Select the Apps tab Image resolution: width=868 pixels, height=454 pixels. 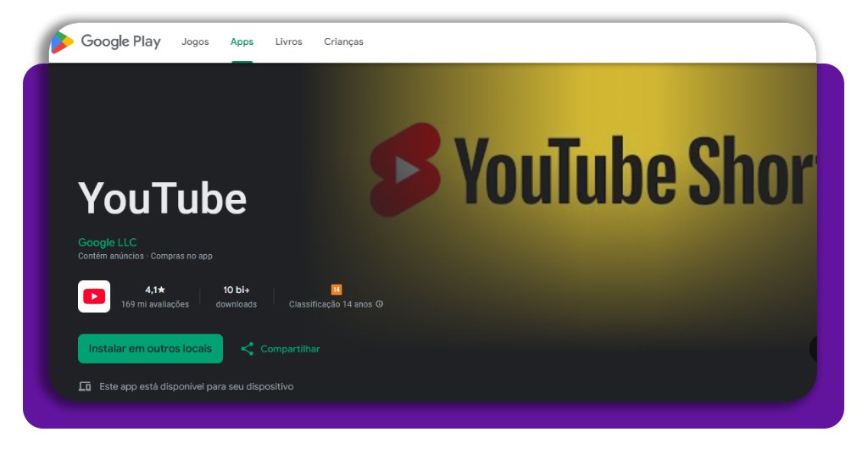point(242,42)
